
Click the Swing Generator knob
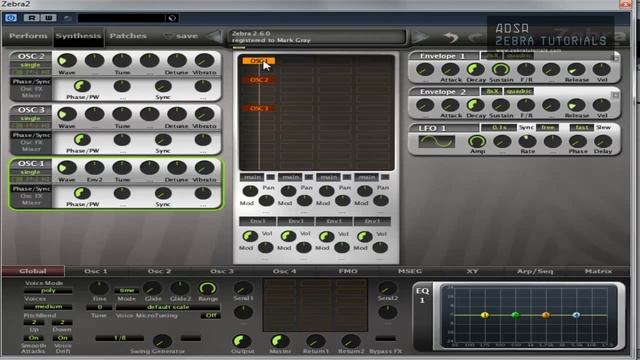162,341
